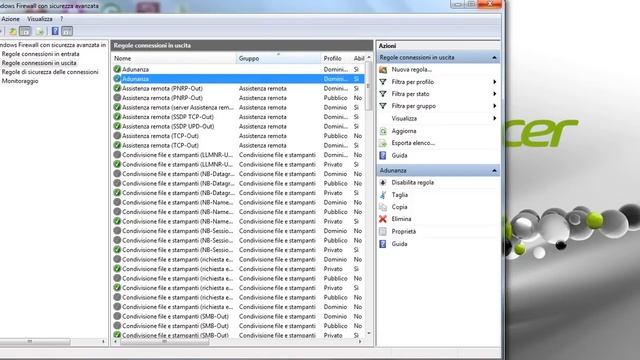Click the funnel icon beside Filtra per gruppo
Viewport: 640px width, 360px height.
pos(383,106)
